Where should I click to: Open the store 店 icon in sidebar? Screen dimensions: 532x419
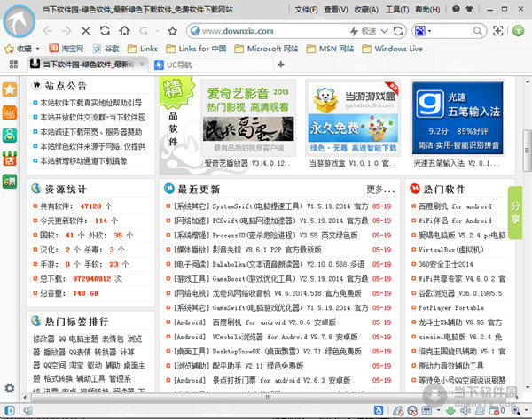tap(10, 159)
